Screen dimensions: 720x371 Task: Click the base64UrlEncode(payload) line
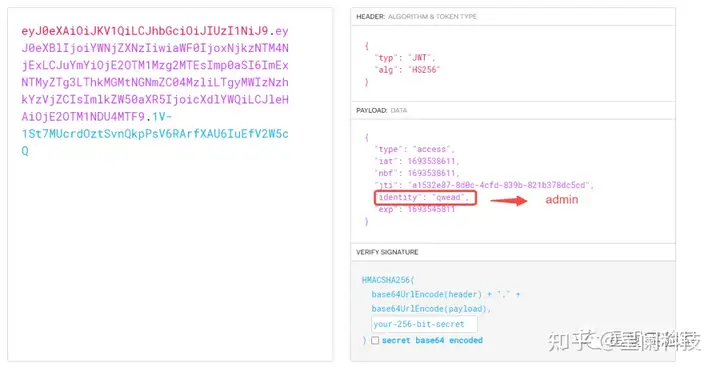(431, 309)
